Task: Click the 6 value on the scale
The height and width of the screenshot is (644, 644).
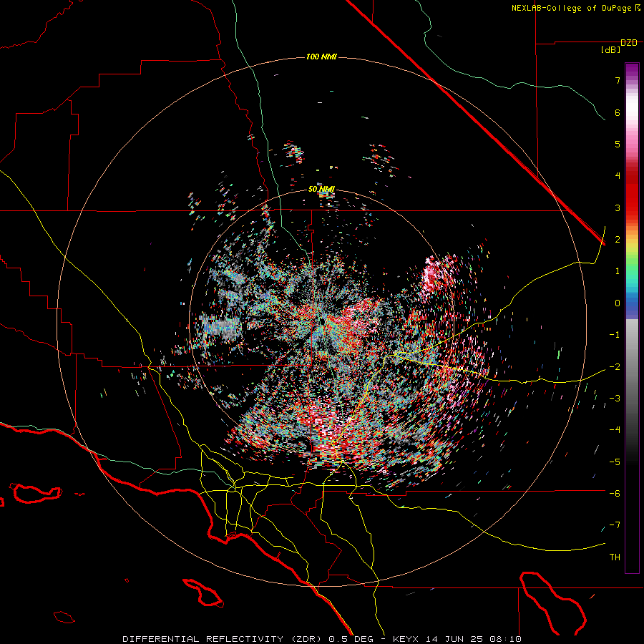Action: click(x=618, y=112)
